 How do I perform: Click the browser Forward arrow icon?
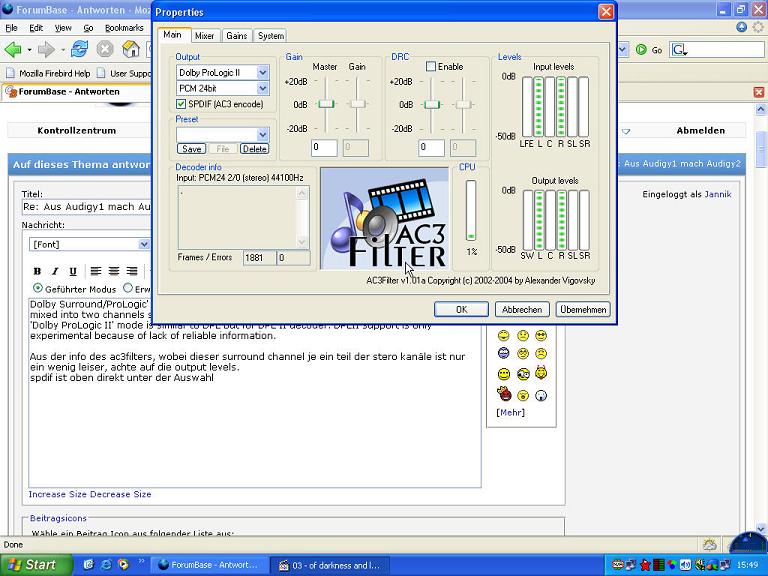[x=46, y=49]
